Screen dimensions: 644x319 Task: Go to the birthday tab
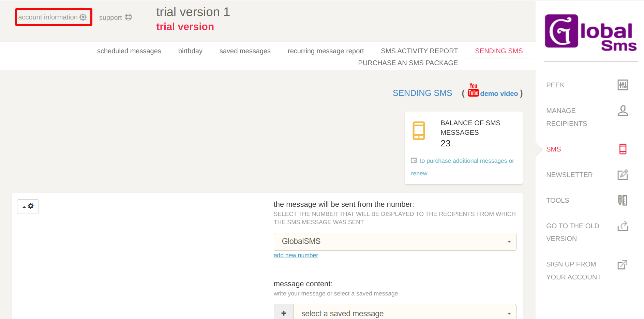pyautogui.click(x=190, y=51)
